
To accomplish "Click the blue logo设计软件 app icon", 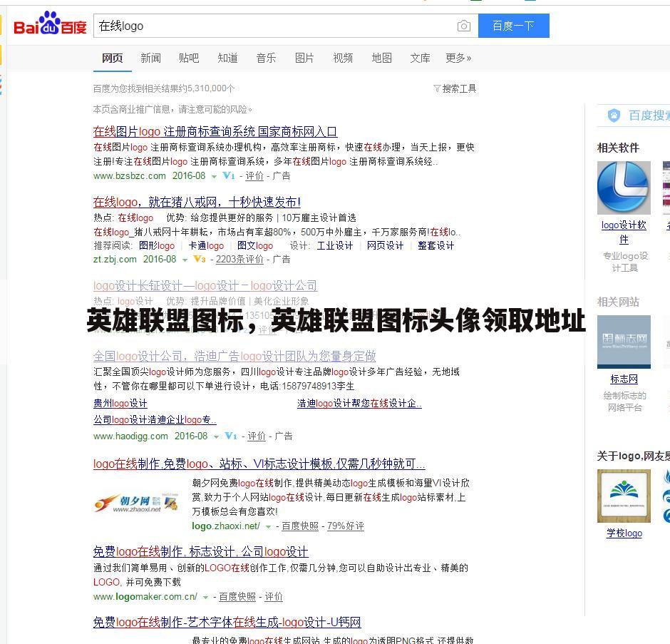I will 624,188.
